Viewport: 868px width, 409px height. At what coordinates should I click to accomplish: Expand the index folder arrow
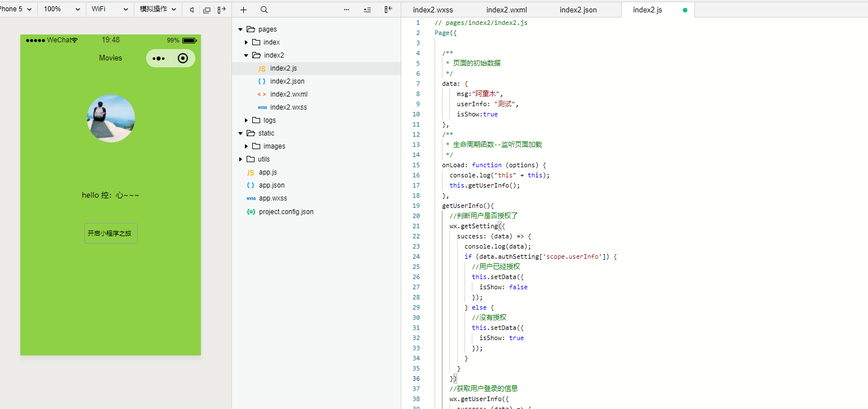pos(246,42)
